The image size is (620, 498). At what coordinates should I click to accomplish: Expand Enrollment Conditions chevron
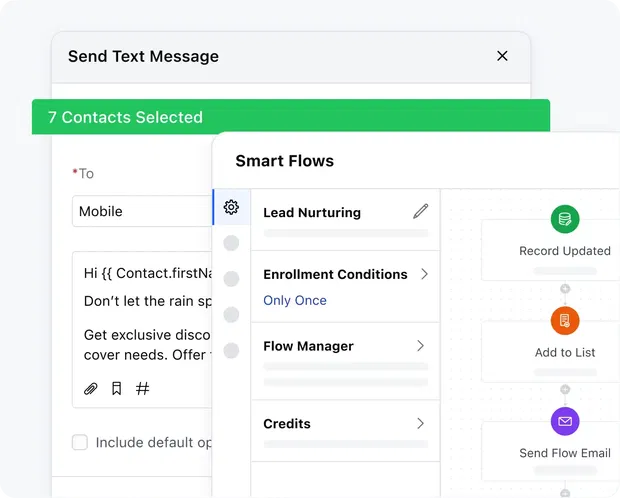pyautogui.click(x=424, y=274)
